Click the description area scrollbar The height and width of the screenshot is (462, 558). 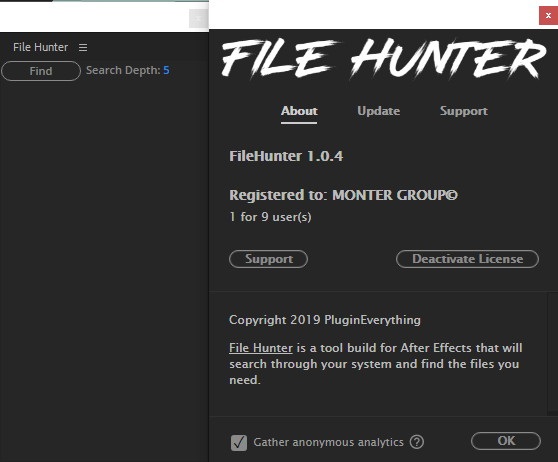pos(552,353)
